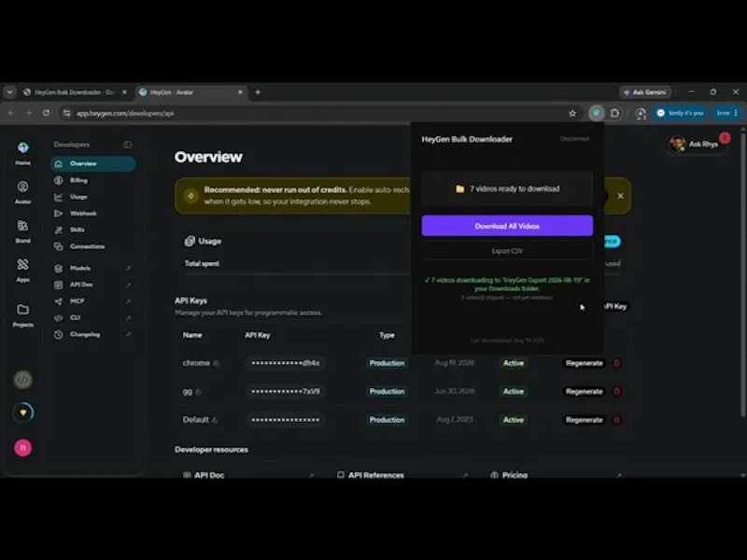Click the tab-organizer icon beside extensions
This screenshot has width=747, height=560.
[641, 113]
